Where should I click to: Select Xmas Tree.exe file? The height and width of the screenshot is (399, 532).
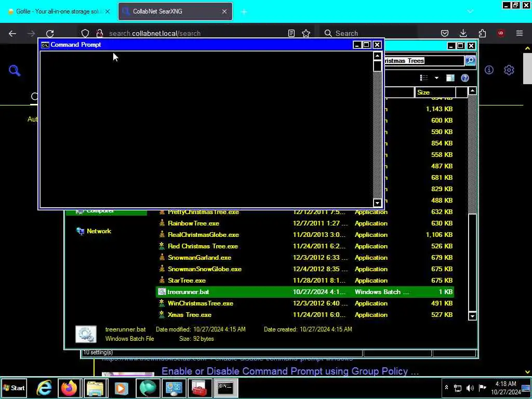[x=189, y=314]
